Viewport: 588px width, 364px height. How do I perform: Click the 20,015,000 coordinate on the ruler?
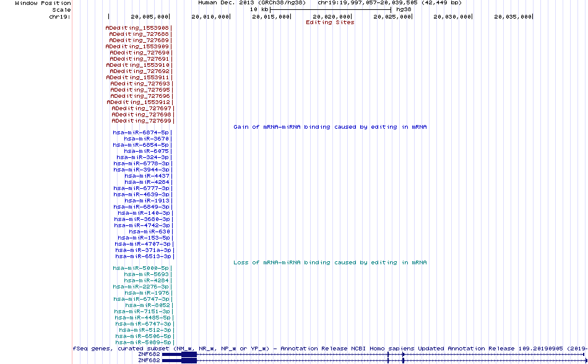coord(271,17)
